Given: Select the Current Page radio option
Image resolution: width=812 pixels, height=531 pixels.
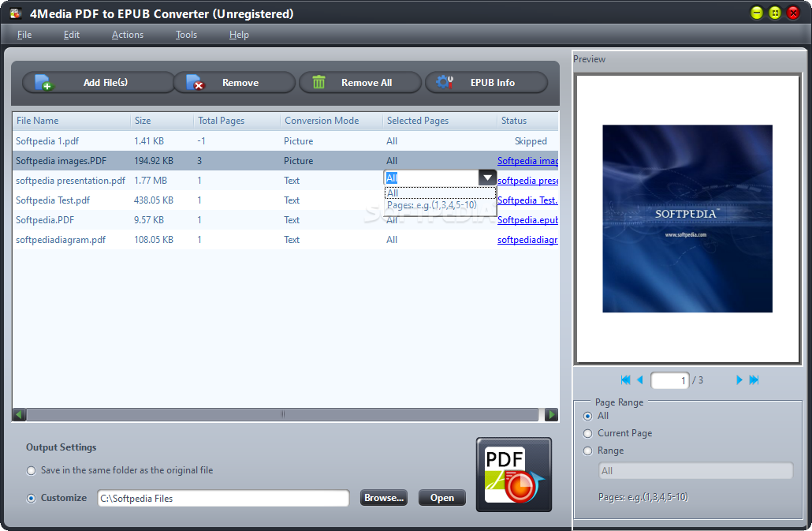Looking at the screenshot, I should pyautogui.click(x=587, y=434).
